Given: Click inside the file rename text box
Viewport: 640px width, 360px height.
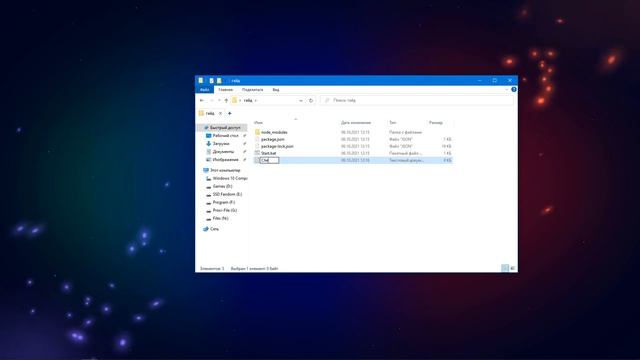Looking at the screenshot, I should [x=269, y=160].
